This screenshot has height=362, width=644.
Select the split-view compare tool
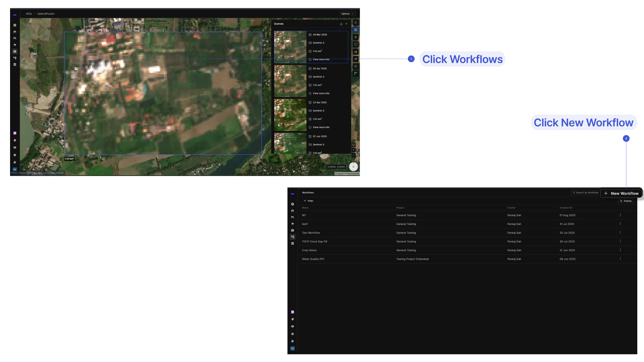(356, 44)
